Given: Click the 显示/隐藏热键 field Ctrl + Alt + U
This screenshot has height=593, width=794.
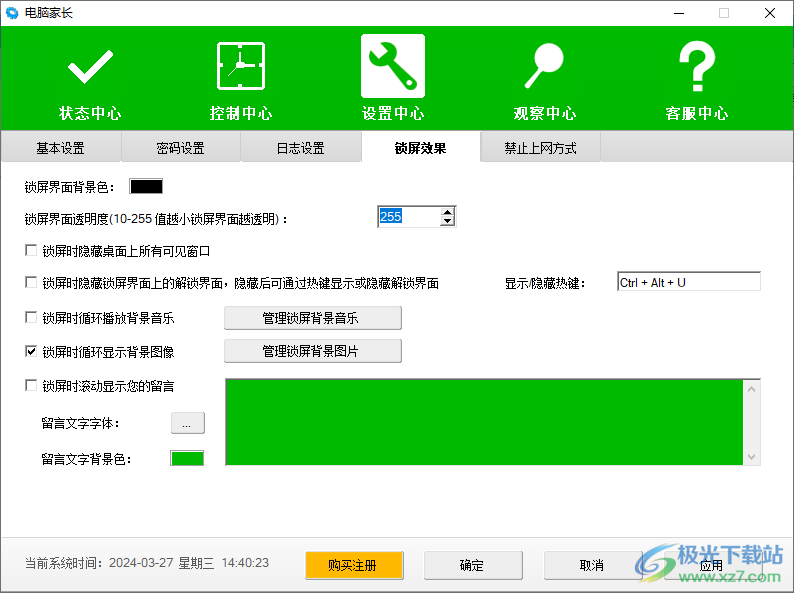Looking at the screenshot, I should point(689,282).
